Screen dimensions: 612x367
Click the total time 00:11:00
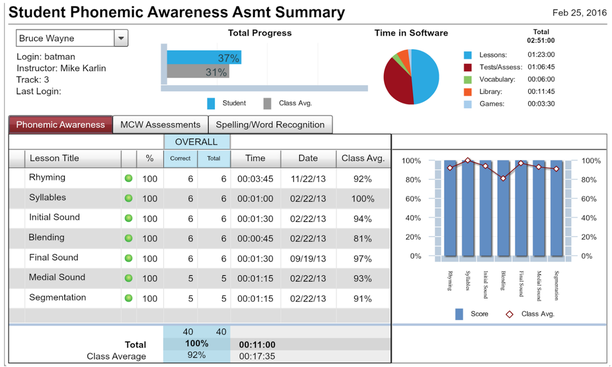[x=257, y=345]
